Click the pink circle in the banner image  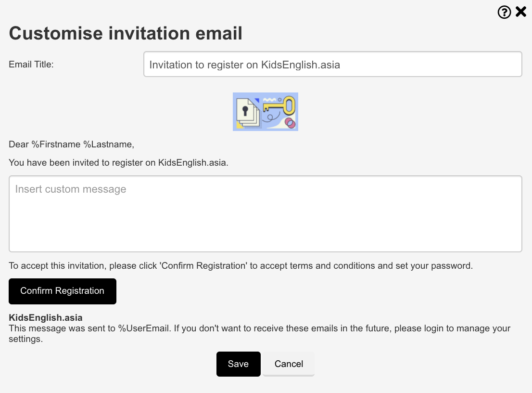290,123
